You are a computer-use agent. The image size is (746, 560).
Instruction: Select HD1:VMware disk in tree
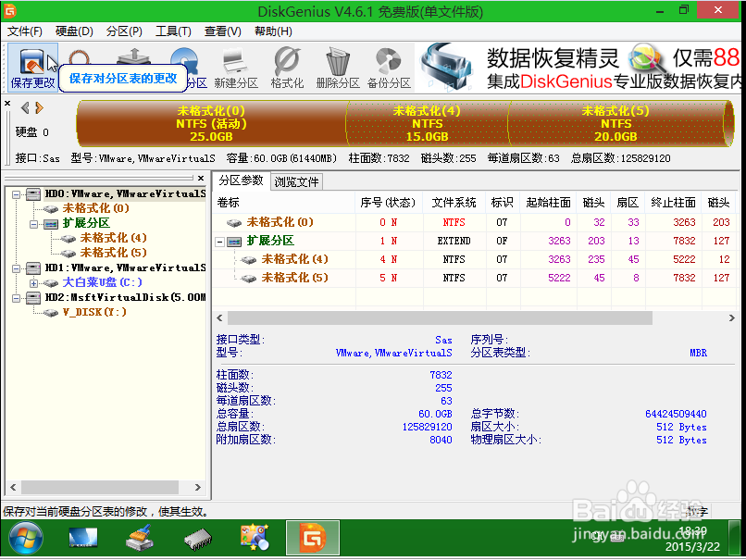pos(125,268)
